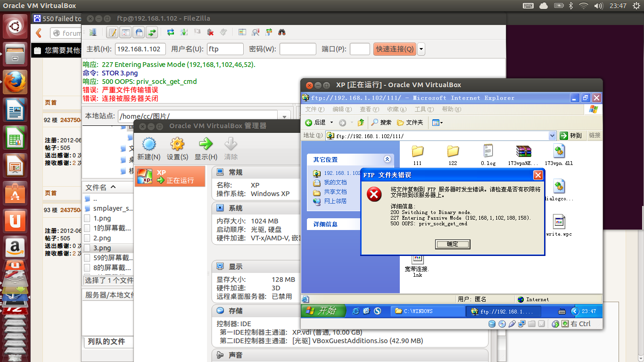
Task: Open the Favorites menu in Internet Explorer
Action: tap(396, 109)
